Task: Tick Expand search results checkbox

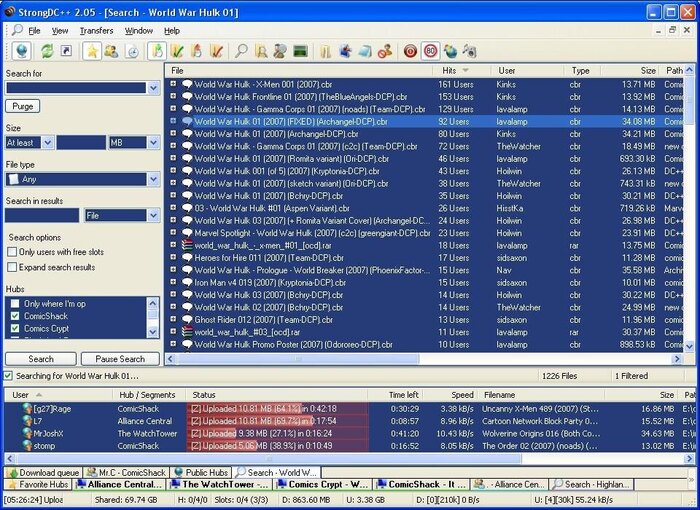Action: point(12,267)
